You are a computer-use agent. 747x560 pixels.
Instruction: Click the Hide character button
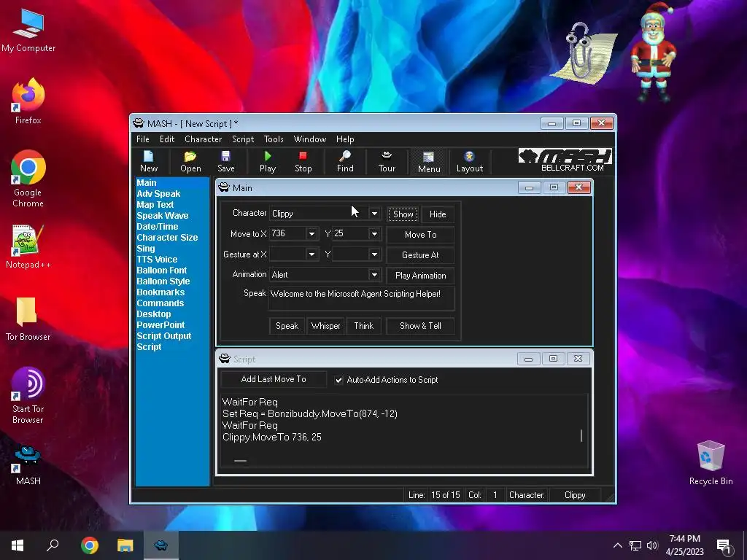[x=438, y=214]
